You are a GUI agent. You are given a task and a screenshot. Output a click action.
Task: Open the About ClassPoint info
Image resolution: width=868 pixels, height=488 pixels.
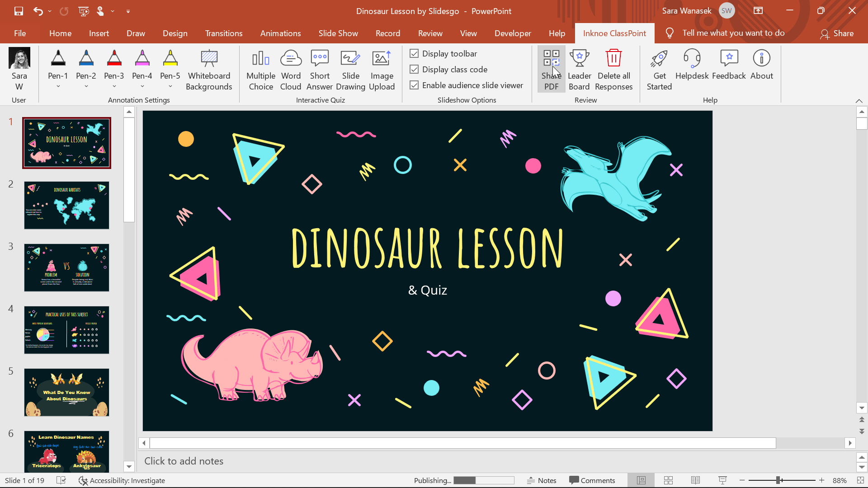click(x=762, y=64)
